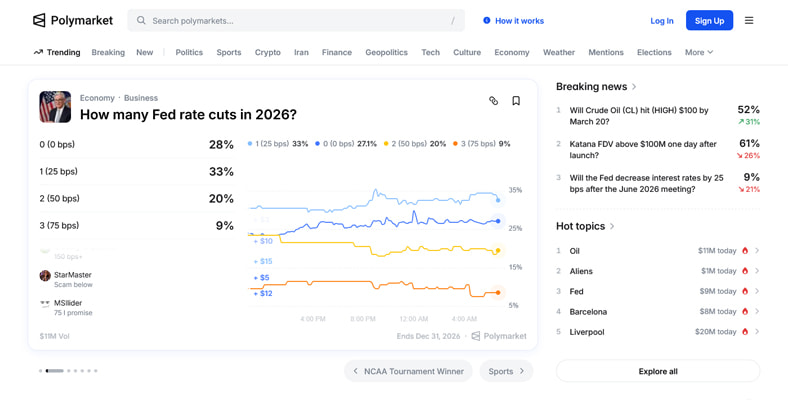Viewport: 788px width, 400px height.
Task: Open the hamburger menu icon
Action: pyautogui.click(x=749, y=20)
